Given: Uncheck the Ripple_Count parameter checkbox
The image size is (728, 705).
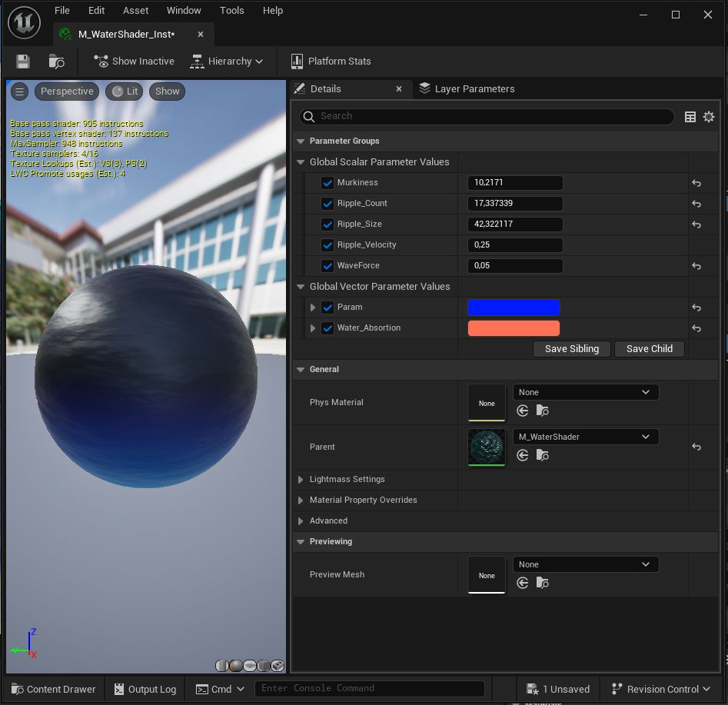Looking at the screenshot, I should tap(327, 204).
